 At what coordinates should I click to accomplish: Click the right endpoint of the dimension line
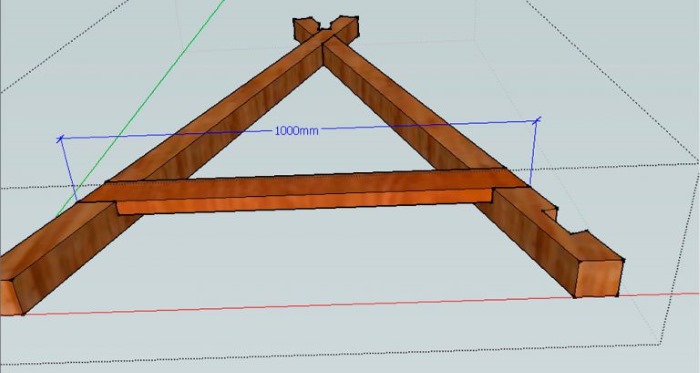point(537,120)
